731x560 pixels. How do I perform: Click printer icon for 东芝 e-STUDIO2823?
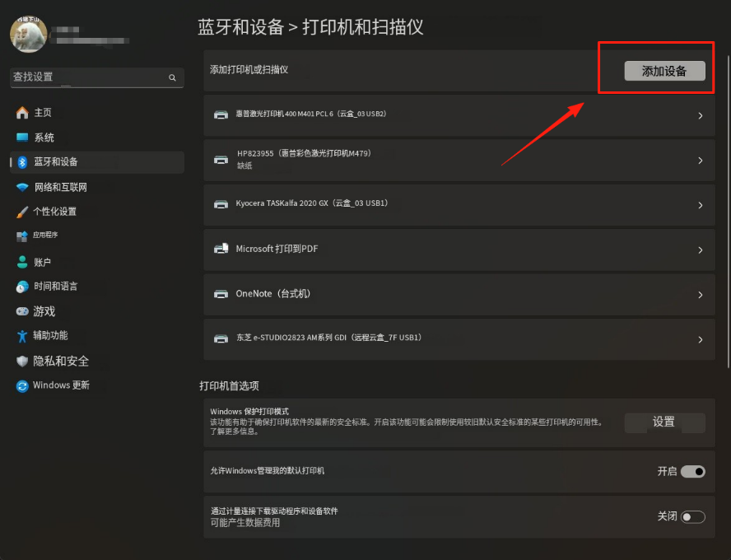(221, 339)
